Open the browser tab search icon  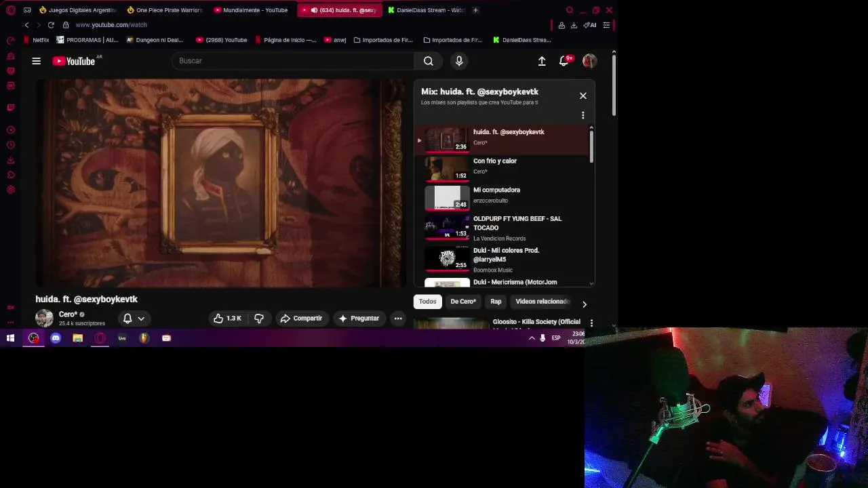(570, 10)
